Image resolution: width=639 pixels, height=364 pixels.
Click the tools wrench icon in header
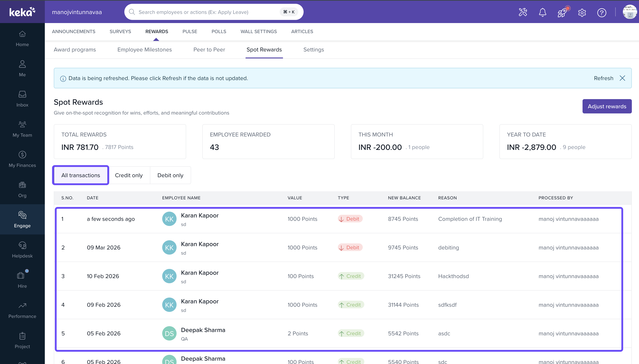coord(523,12)
